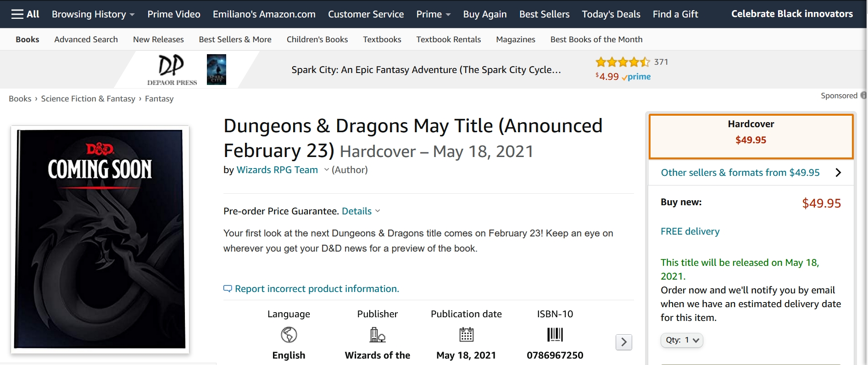Click the Language globe icon
Screen dimensions: 868x365
pos(289,335)
